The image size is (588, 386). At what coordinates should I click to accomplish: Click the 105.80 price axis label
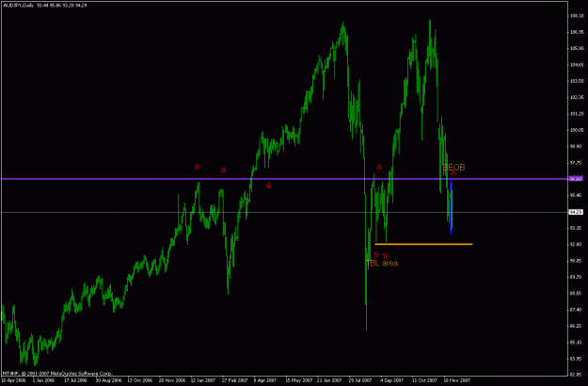[x=577, y=48]
